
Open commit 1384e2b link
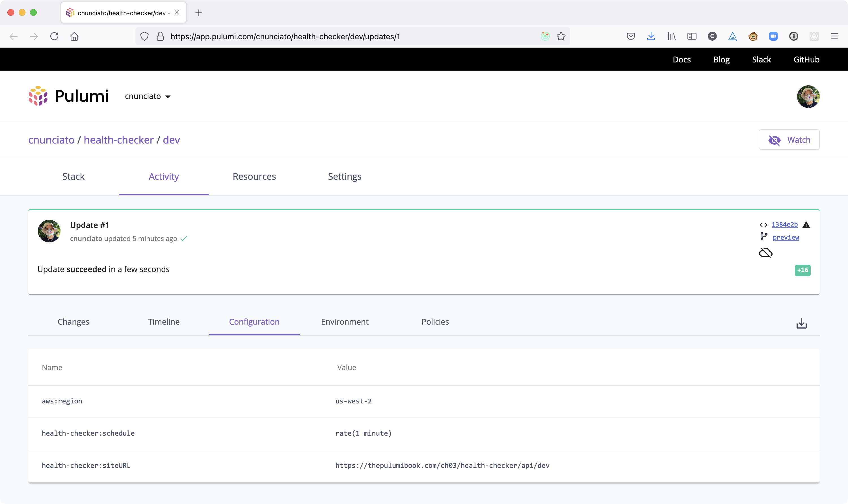coord(784,225)
